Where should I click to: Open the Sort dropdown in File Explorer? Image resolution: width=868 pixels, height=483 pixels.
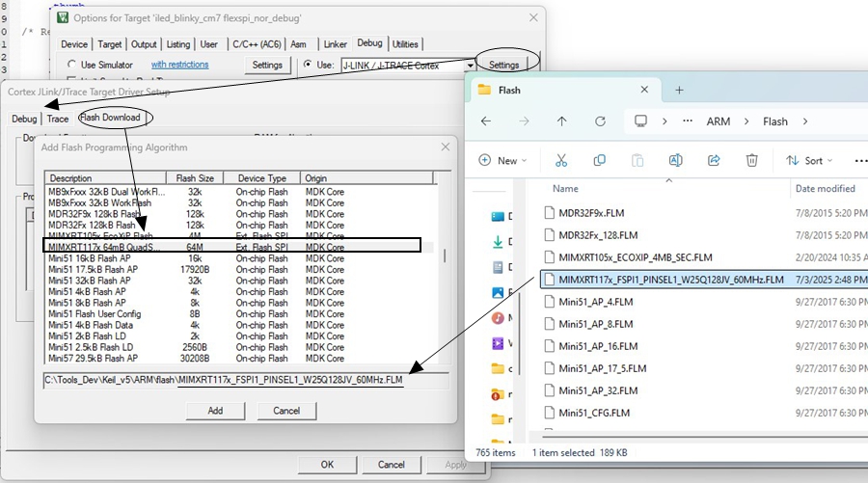[x=809, y=160]
